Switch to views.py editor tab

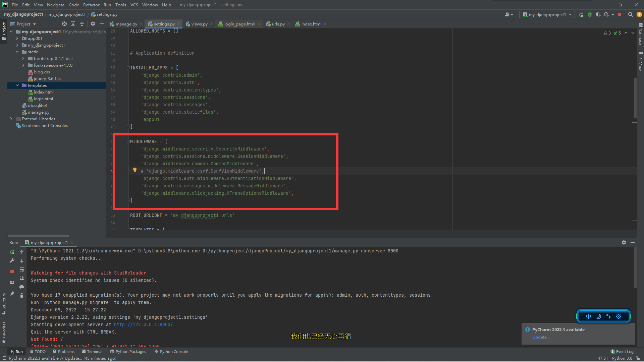pos(199,24)
